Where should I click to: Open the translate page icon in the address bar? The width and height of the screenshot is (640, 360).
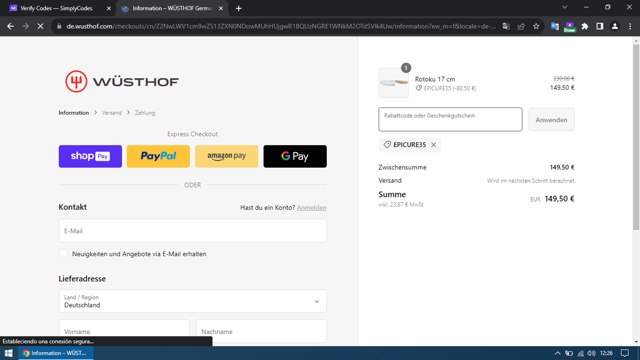point(506,26)
